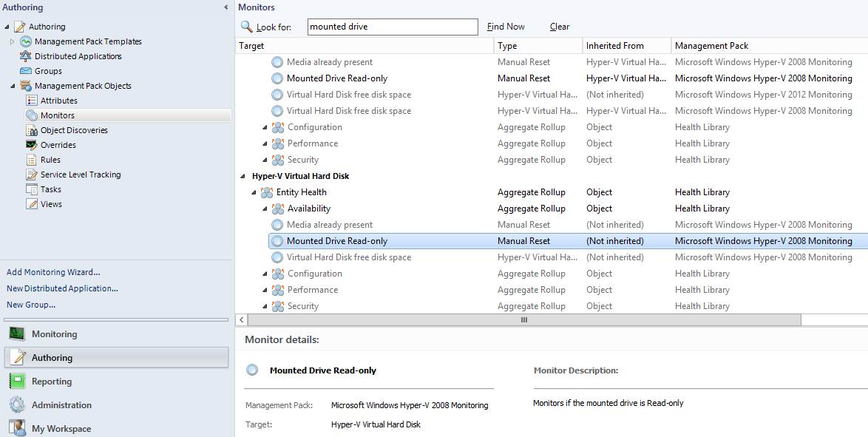The image size is (868, 437).
Task: Select Monitors in the tree
Action: tap(128, 115)
